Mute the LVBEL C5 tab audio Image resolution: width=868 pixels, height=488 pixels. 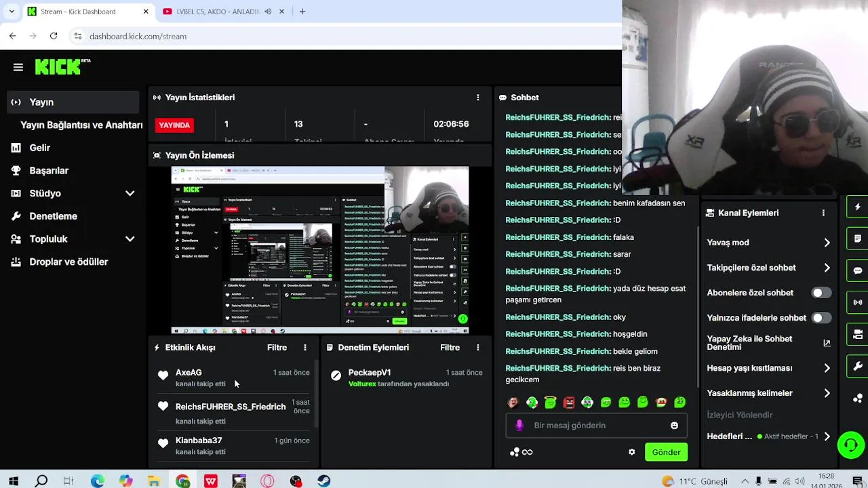(x=268, y=12)
